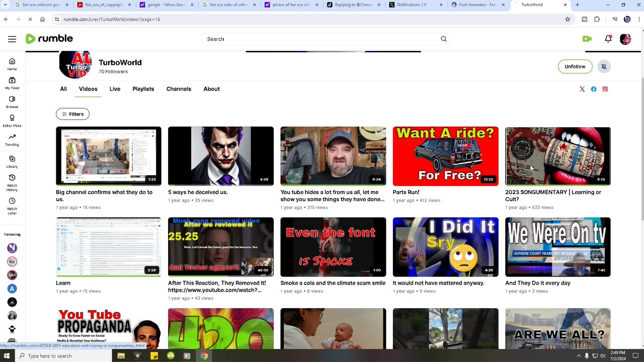
Task: Open 'Big channel confirms' video thumbnail
Action: 109,156
